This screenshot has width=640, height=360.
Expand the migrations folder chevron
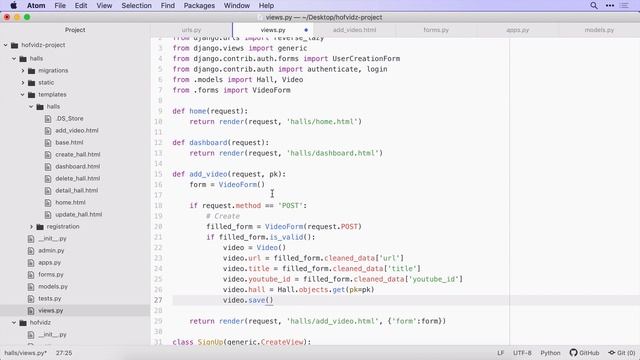(23, 71)
